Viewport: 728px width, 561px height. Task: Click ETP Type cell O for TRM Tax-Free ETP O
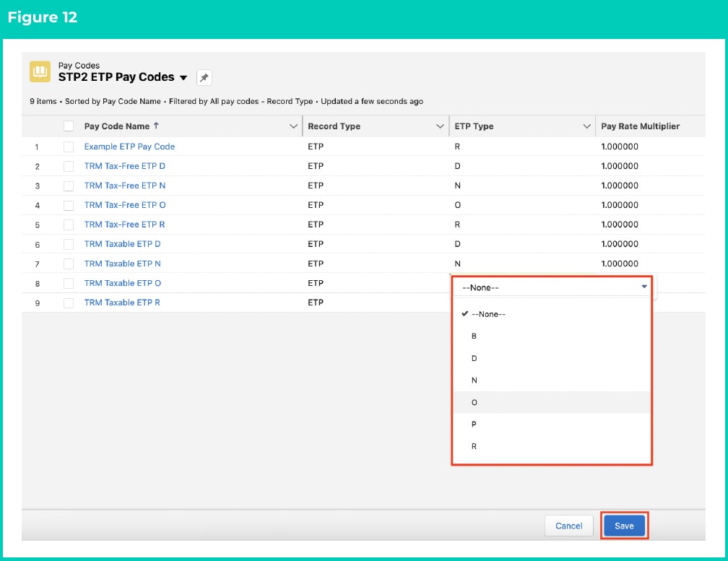(x=457, y=205)
